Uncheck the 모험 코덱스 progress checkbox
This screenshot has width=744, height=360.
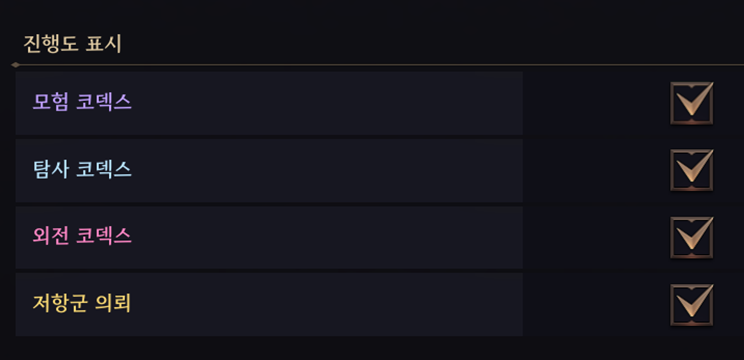coord(691,103)
